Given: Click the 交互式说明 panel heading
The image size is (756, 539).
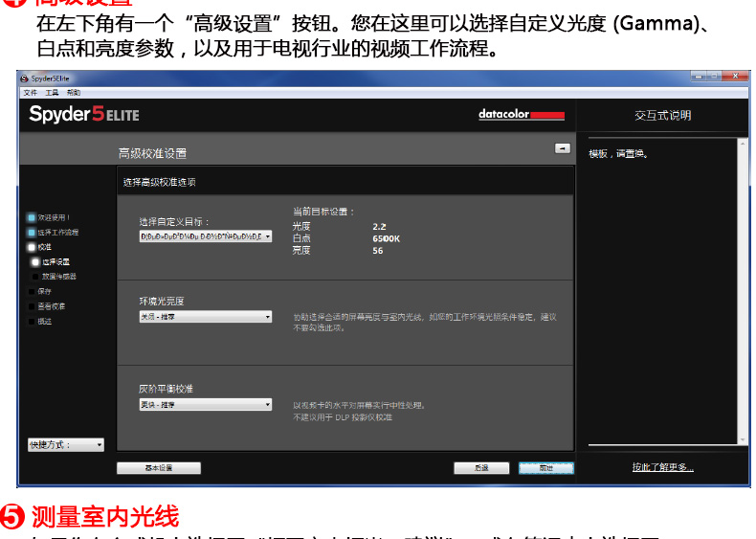Looking at the screenshot, I should [662, 115].
